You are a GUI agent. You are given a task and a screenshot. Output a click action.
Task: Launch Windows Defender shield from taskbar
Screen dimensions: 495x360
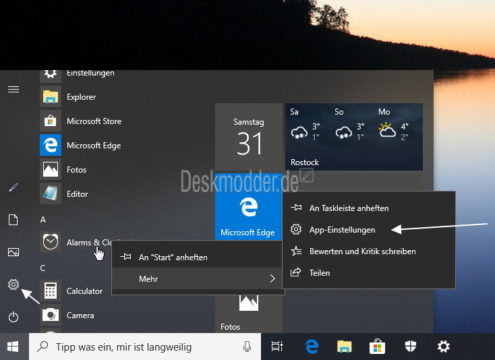(x=410, y=347)
